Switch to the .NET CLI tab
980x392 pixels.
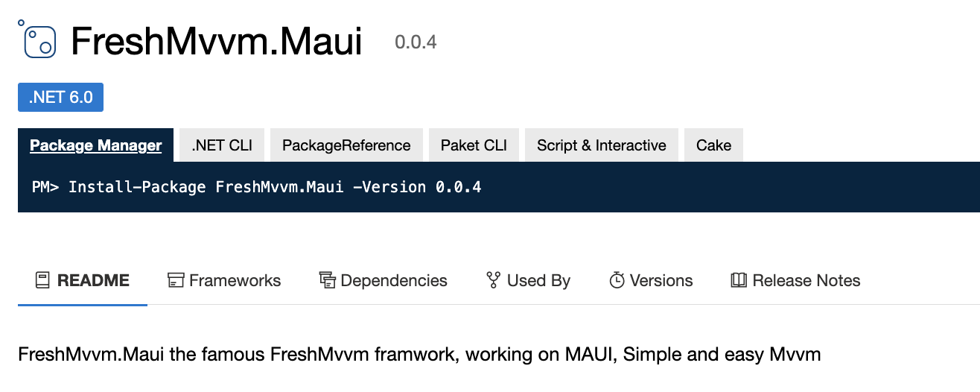click(222, 145)
